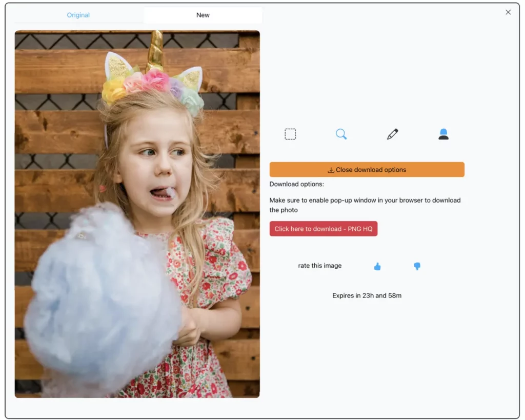Image resolution: width=525 pixels, height=420 pixels.
Task: Collapse the download options panel
Action: (x=367, y=169)
